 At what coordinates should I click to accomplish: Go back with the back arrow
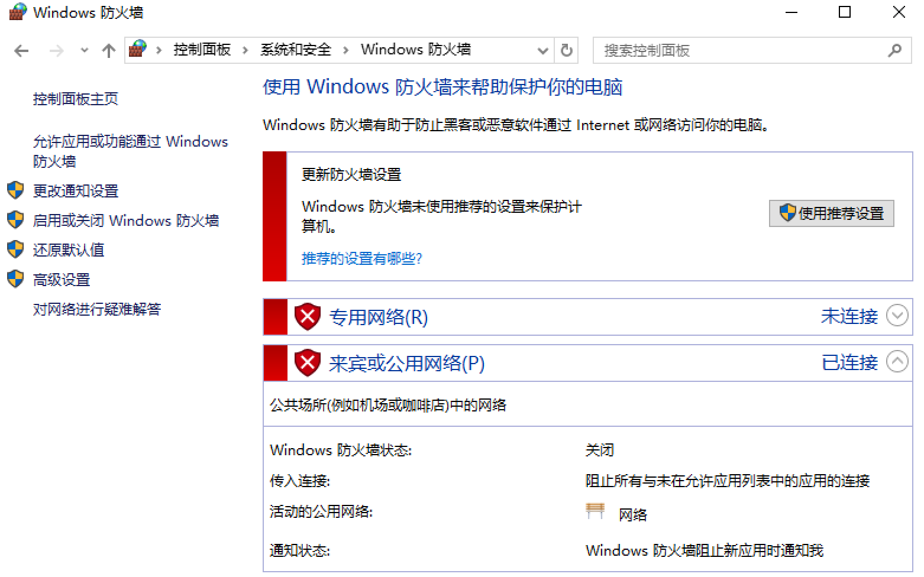[21, 51]
